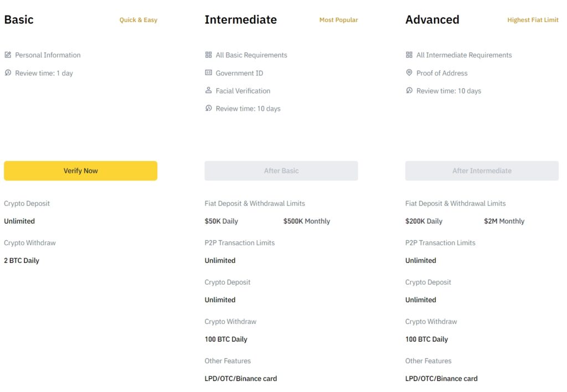Viewport: 567px width, 392px height.
Task: Click the Basic review time clock icon
Action: click(x=8, y=73)
